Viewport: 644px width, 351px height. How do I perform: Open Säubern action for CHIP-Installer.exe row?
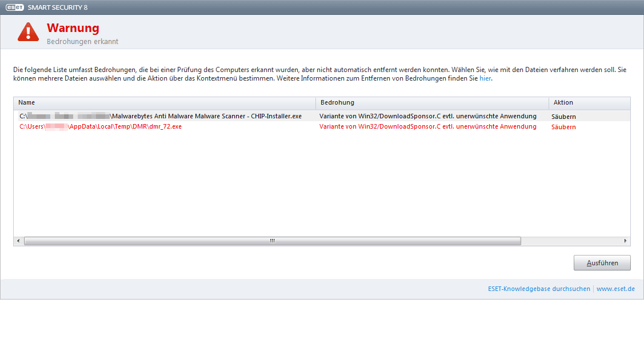click(x=563, y=117)
